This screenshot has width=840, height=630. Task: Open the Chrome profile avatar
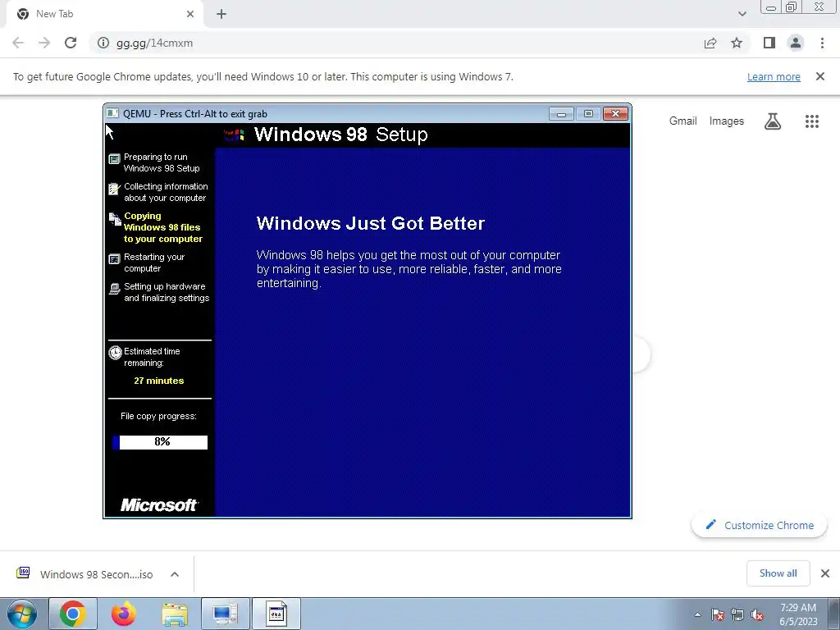(x=796, y=43)
